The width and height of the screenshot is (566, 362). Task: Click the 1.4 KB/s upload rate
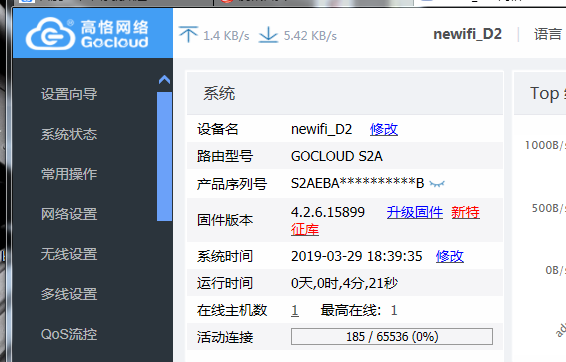point(226,36)
